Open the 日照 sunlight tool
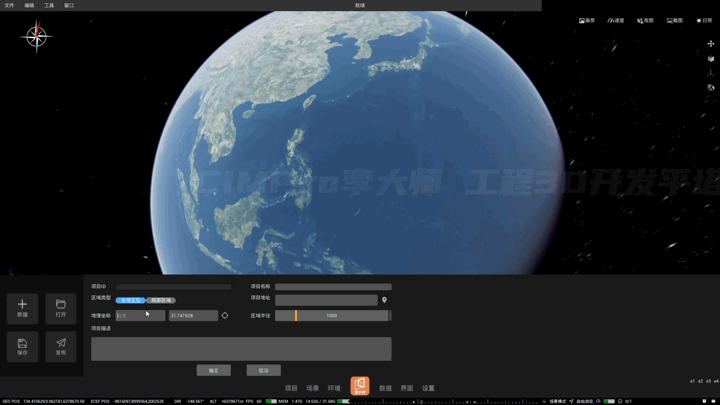 point(704,21)
